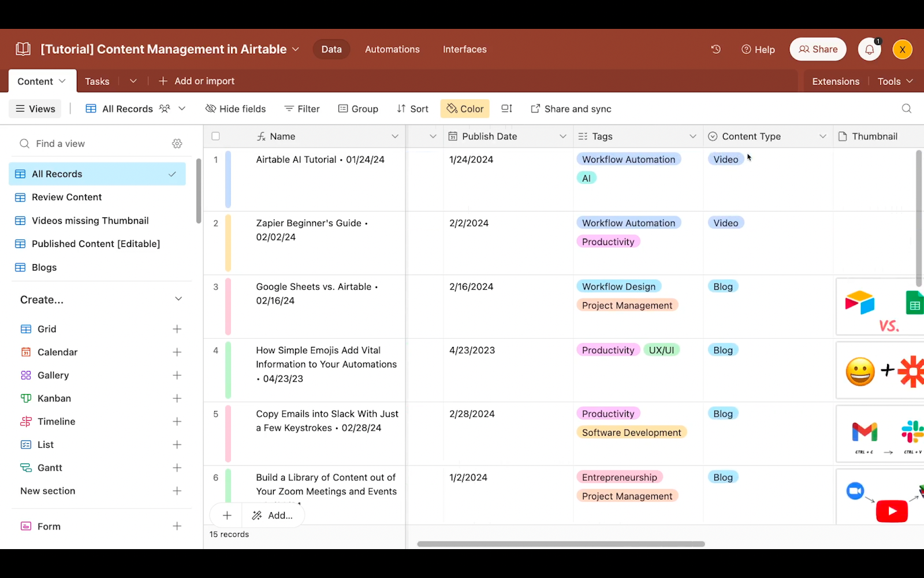Open the Sort menu
The height and width of the screenshot is (578, 924).
412,109
